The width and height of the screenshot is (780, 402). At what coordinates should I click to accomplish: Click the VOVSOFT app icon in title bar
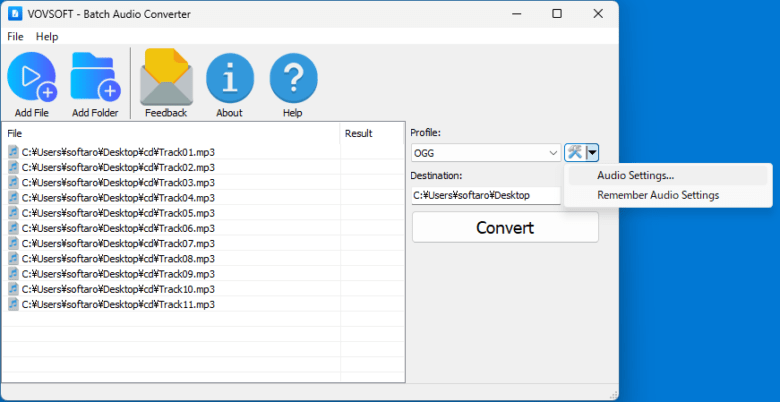coord(15,14)
